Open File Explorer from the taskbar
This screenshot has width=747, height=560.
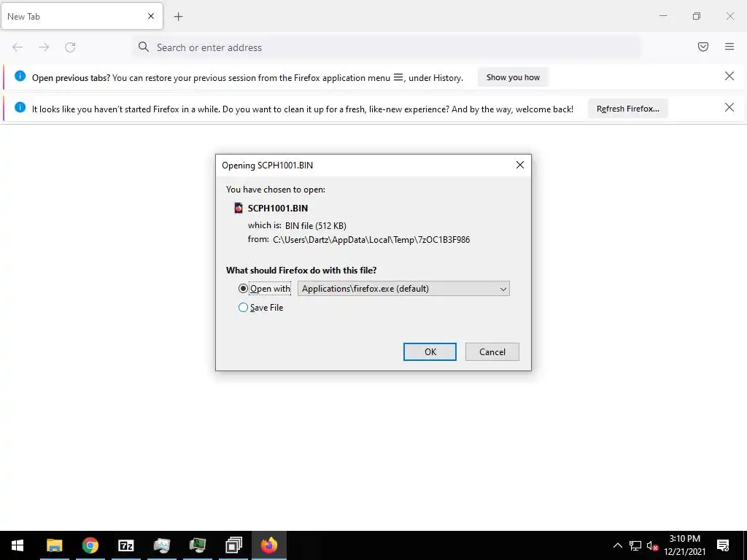pyautogui.click(x=54, y=545)
